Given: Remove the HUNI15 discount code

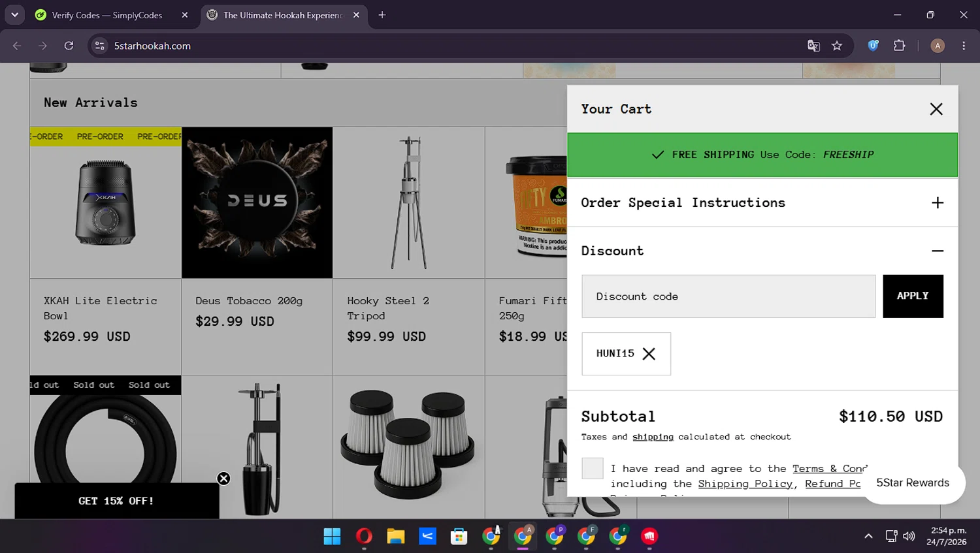Looking at the screenshot, I should tap(649, 354).
